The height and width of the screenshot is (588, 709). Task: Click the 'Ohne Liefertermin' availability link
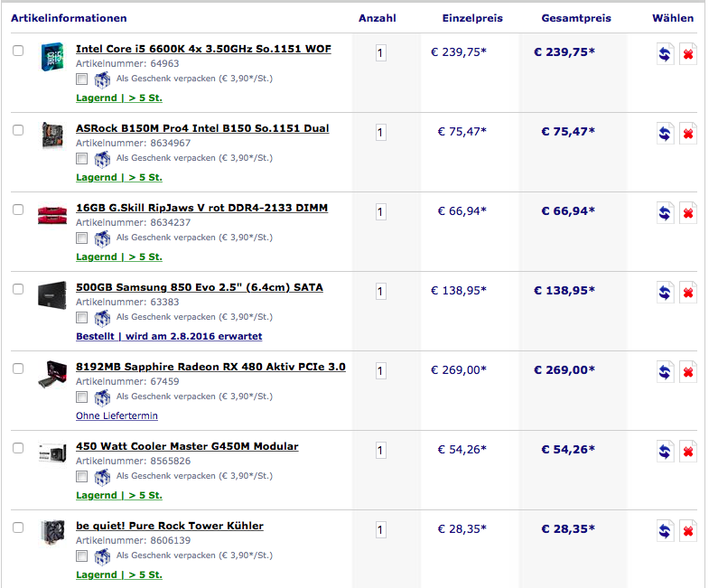point(117,415)
